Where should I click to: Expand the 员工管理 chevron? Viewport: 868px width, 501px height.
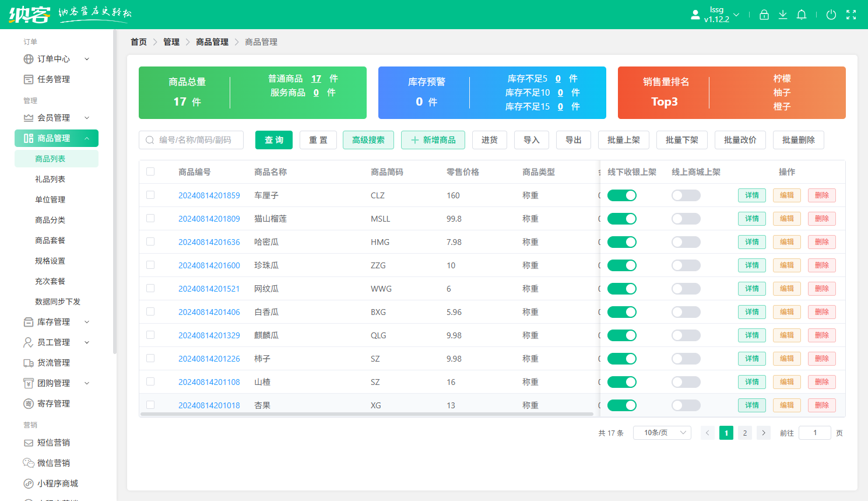click(x=87, y=342)
